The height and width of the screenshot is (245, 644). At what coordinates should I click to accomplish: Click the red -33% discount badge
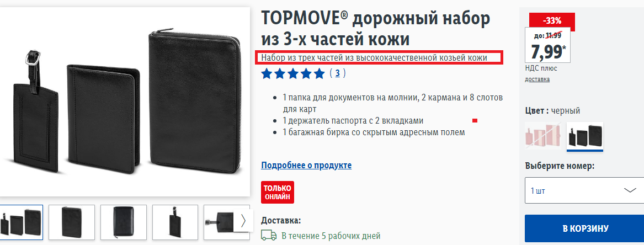[552, 20]
